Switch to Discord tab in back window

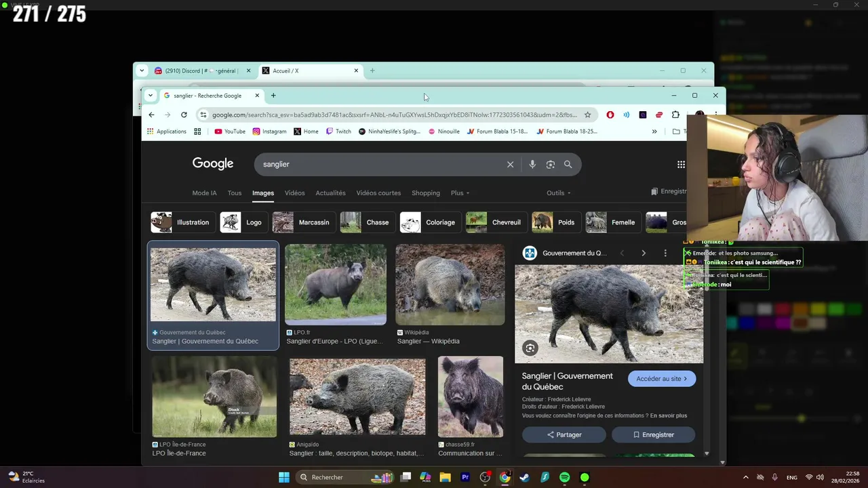point(202,70)
